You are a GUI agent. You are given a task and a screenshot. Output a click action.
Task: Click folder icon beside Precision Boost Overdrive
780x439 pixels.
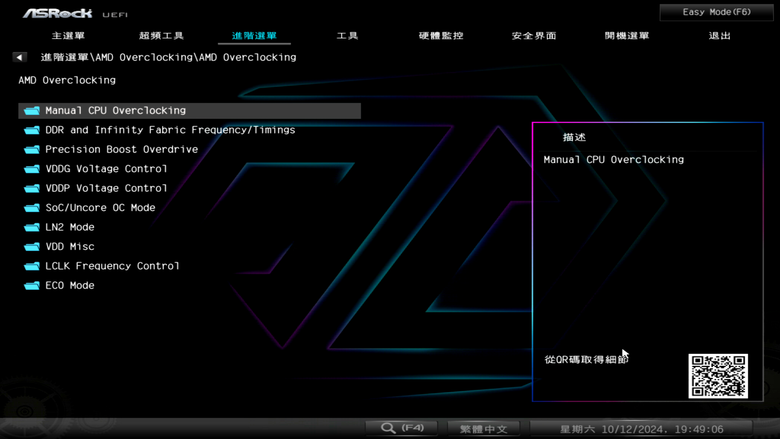(32, 149)
